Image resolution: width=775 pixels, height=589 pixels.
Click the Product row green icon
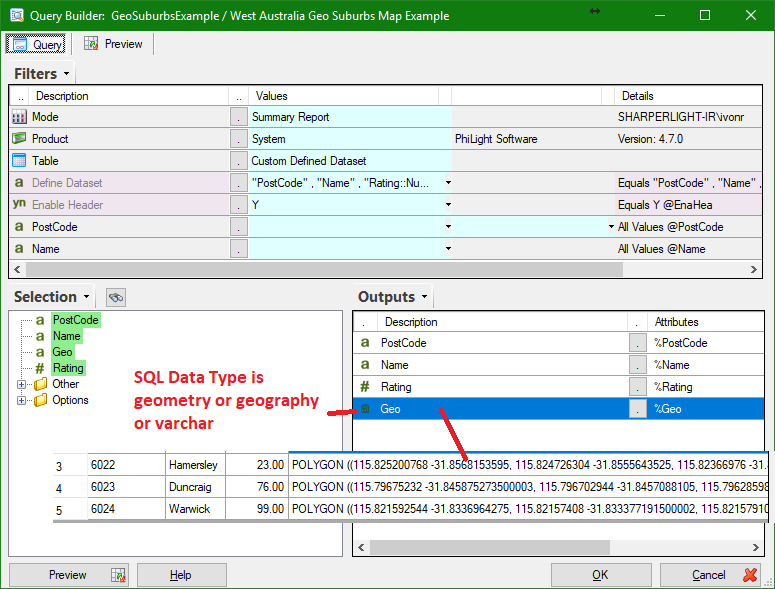tap(19, 138)
